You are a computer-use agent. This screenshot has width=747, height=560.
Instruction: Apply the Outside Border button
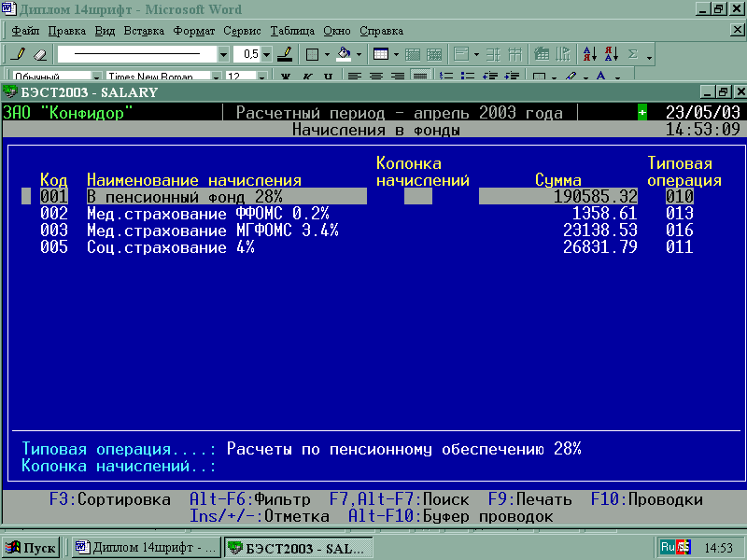(312, 54)
